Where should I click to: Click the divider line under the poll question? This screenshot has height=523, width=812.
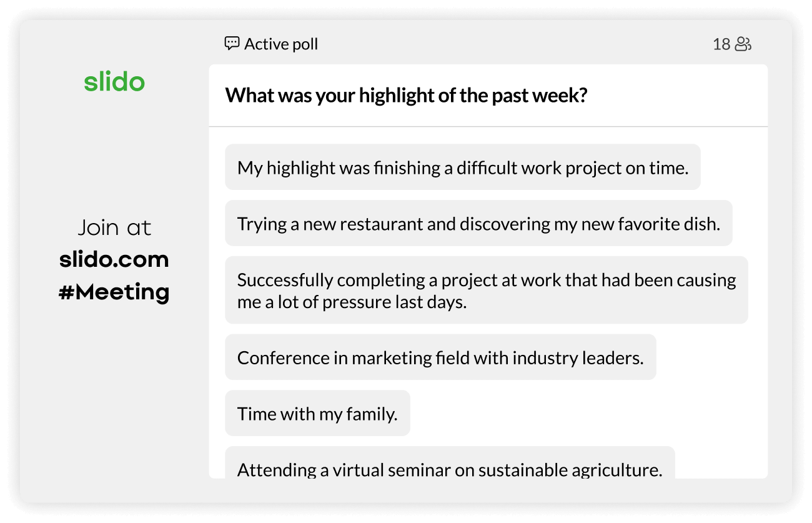[488, 127]
